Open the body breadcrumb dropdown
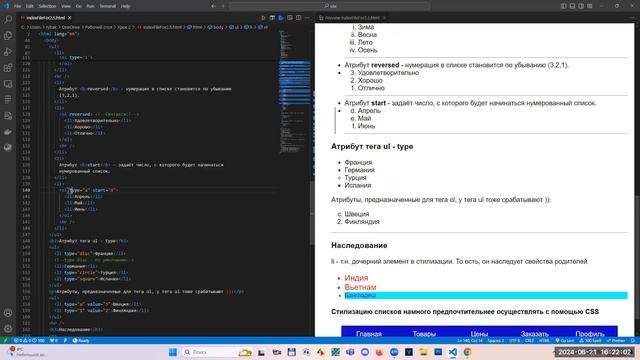The height and width of the screenshot is (360, 640). tap(216, 27)
